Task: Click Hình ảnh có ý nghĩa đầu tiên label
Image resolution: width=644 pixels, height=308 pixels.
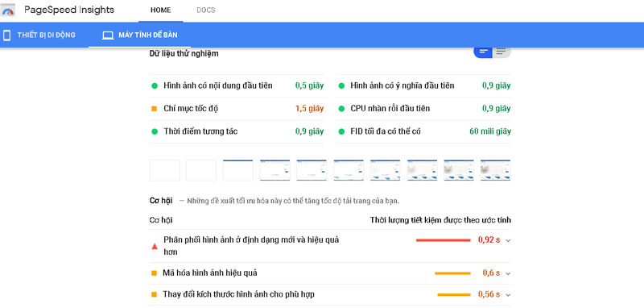Action: (x=402, y=85)
